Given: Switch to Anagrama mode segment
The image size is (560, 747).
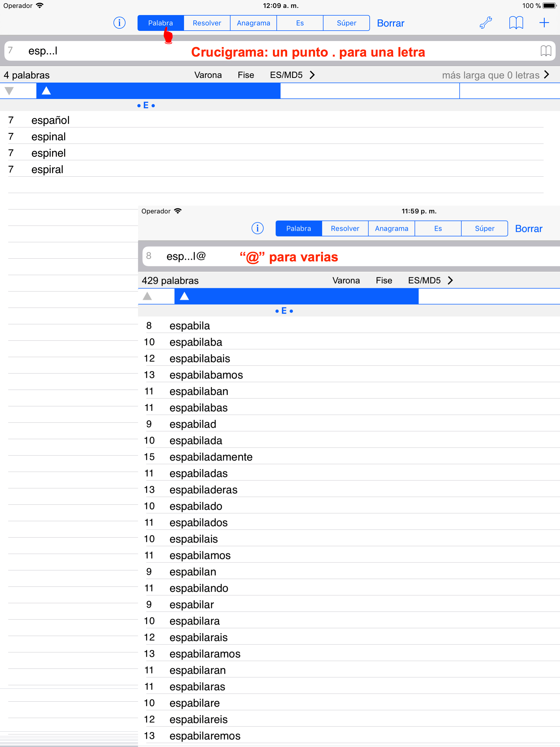Looking at the screenshot, I should coord(253,23).
